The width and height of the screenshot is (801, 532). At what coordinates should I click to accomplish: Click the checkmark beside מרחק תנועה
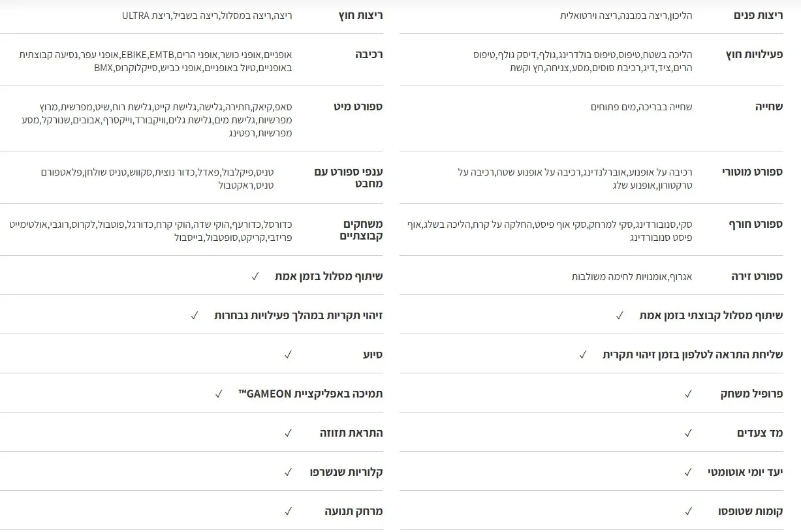(288, 511)
